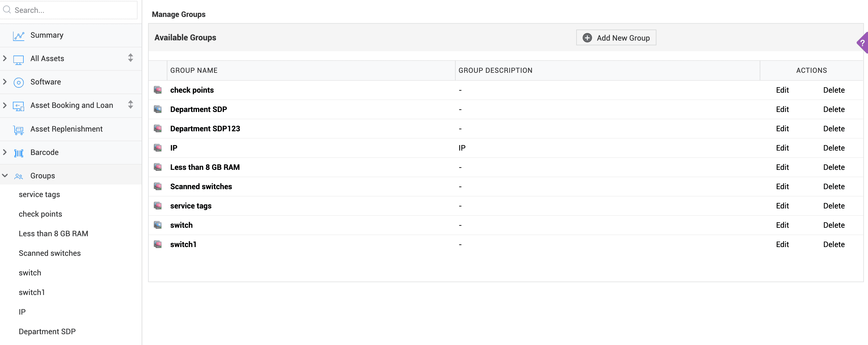The height and width of the screenshot is (345, 868).
Task: Click the group icon beside Scanned switches row
Action: click(x=158, y=186)
